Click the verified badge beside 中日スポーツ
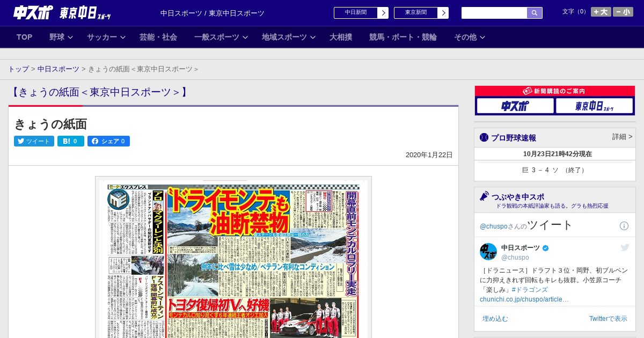Image resolution: width=644 pixels, height=338 pixels. coord(546,248)
